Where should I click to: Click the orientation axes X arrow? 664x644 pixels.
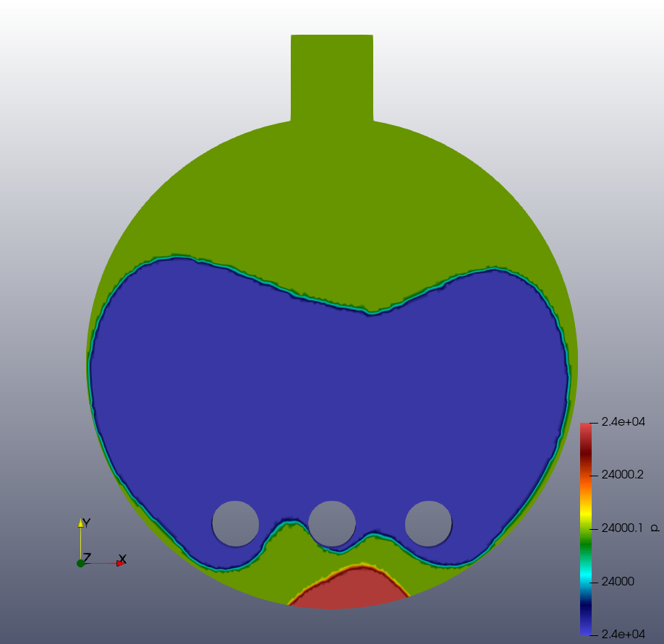[121, 563]
